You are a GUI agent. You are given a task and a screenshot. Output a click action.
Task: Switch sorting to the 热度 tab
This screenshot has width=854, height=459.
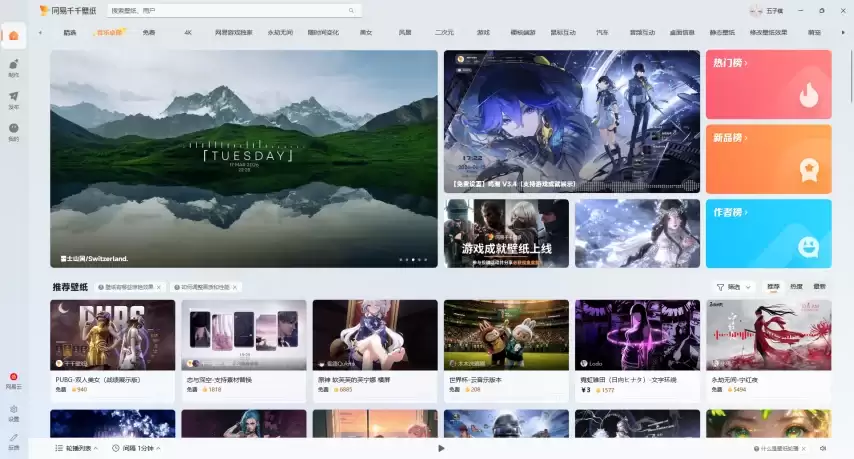pyautogui.click(x=796, y=286)
